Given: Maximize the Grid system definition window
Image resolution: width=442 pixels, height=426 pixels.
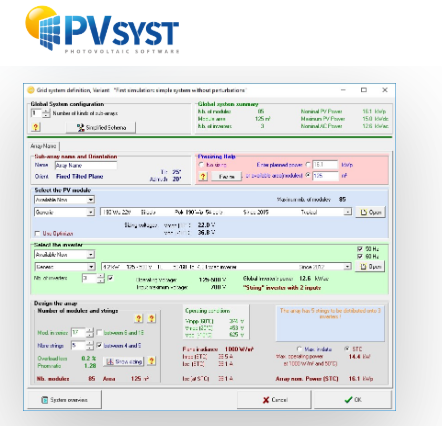Looking at the screenshot, I should (364, 90).
